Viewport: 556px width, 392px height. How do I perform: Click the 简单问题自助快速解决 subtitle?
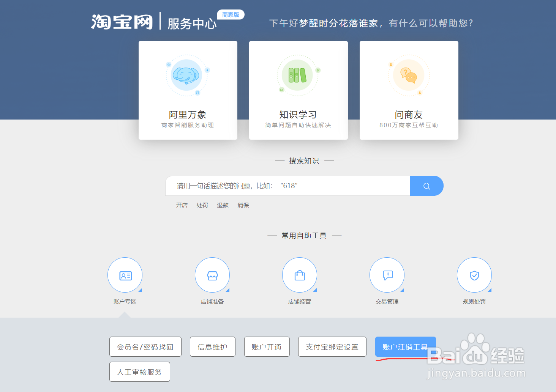[x=298, y=125]
